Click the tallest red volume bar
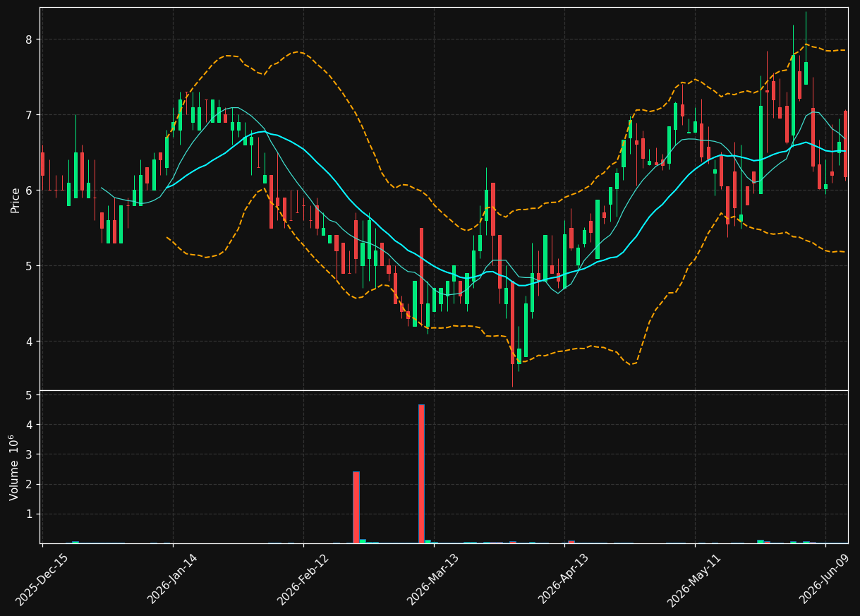 coord(421,474)
